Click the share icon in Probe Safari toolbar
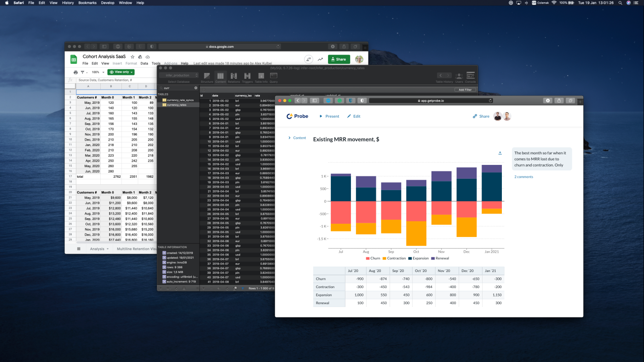 [x=559, y=100]
